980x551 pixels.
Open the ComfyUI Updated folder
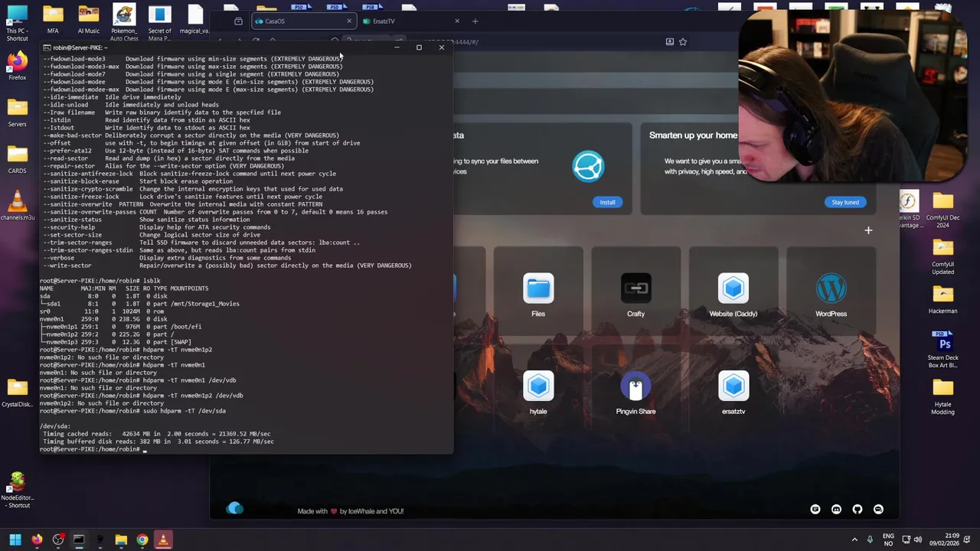coord(942,256)
